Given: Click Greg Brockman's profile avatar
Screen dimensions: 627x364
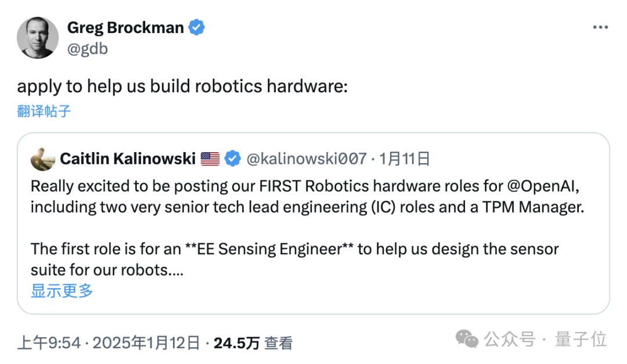Looking at the screenshot, I should tap(38, 38).
